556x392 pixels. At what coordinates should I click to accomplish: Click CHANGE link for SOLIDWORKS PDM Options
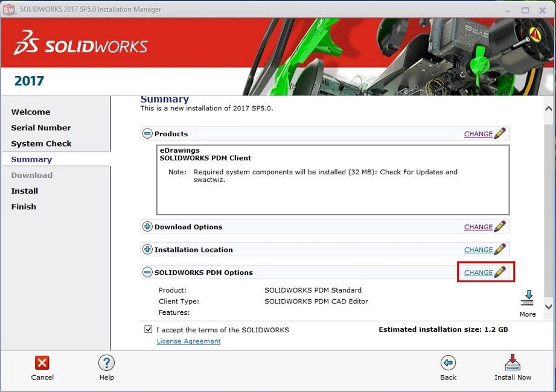[478, 273]
